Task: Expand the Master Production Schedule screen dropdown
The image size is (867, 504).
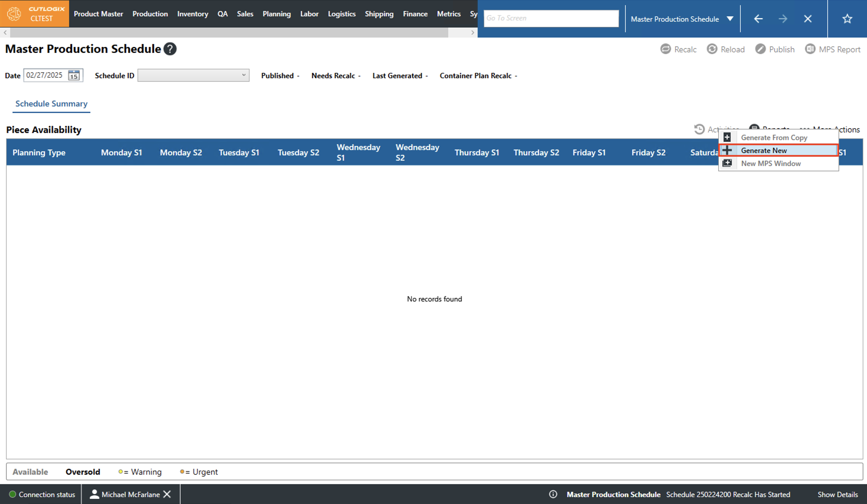Action: [x=730, y=19]
